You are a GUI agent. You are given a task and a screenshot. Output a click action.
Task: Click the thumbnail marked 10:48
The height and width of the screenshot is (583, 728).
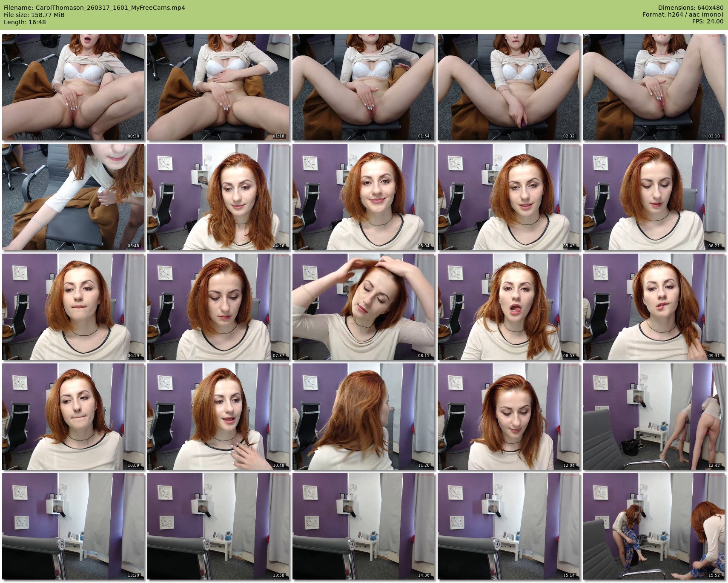(x=218, y=417)
